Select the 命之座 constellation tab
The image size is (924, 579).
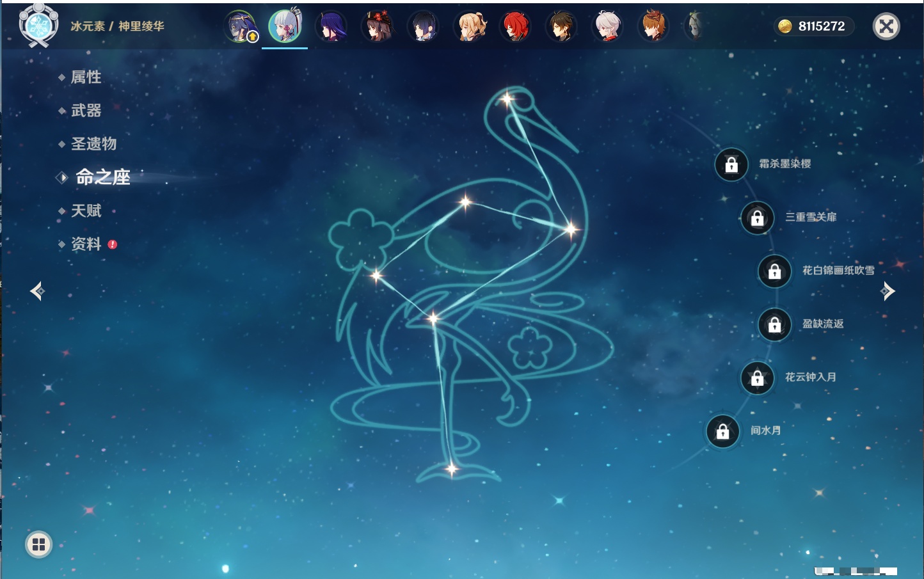coord(102,177)
